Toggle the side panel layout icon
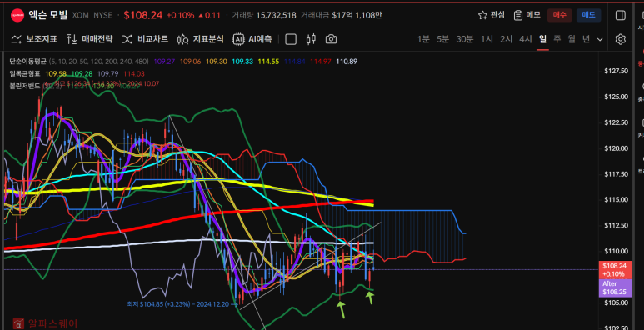The image size is (644, 330). click(620, 15)
